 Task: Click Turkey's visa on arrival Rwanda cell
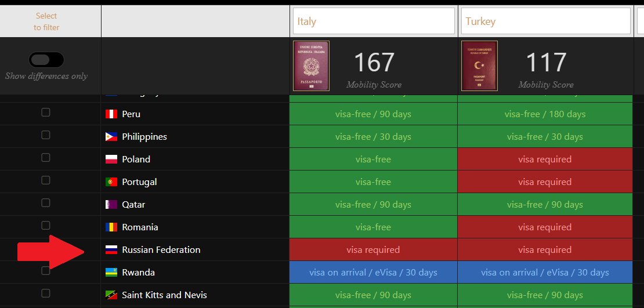545,273
